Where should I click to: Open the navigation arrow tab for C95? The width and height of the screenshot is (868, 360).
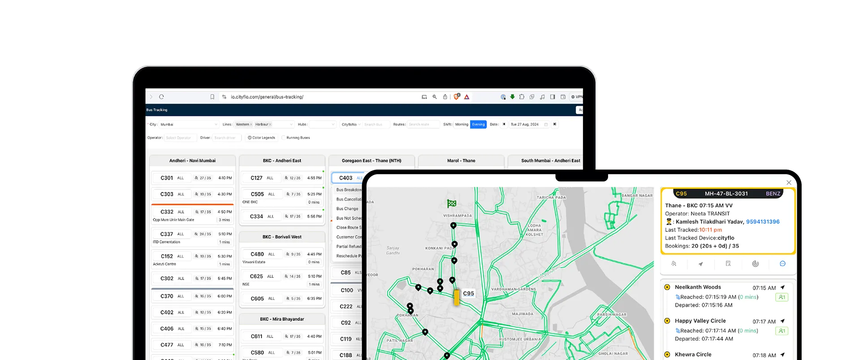pyautogui.click(x=700, y=264)
